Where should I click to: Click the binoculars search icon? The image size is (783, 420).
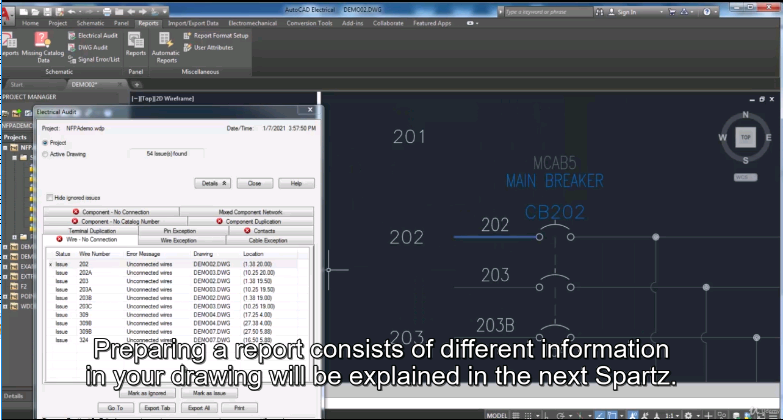point(599,11)
